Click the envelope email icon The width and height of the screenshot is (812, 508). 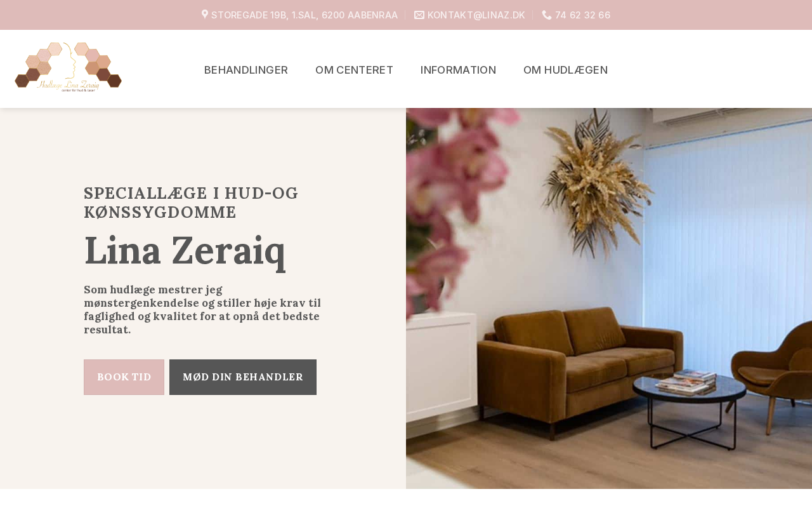pos(419,15)
